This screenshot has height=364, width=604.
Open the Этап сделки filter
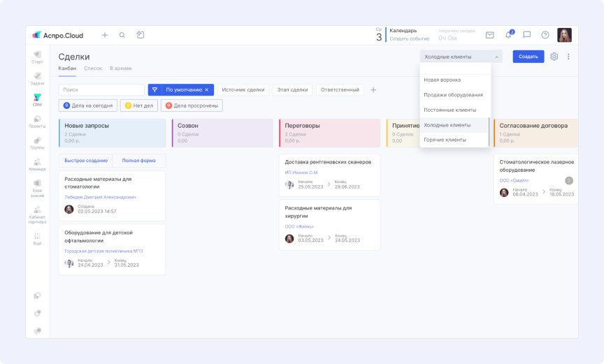pyautogui.click(x=292, y=89)
